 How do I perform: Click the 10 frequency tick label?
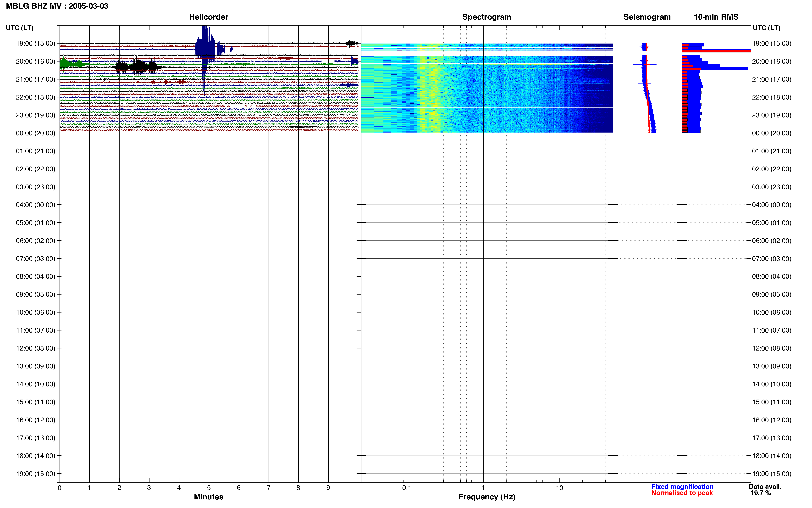click(559, 487)
